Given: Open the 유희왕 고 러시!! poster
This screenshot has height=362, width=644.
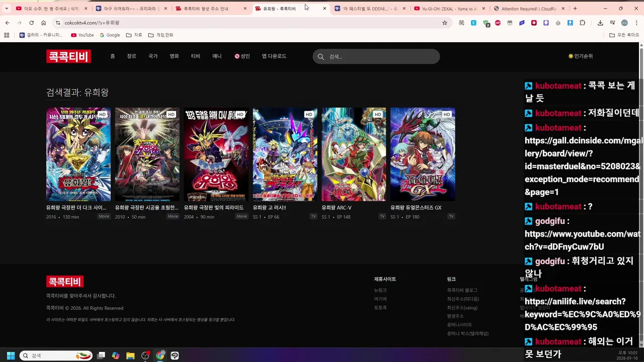Looking at the screenshot, I should (x=285, y=154).
